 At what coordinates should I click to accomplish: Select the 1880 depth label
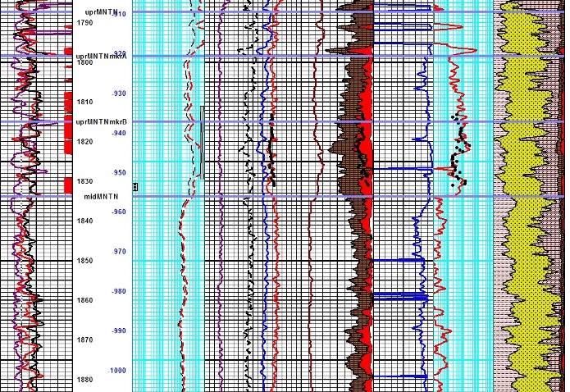[x=85, y=379]
